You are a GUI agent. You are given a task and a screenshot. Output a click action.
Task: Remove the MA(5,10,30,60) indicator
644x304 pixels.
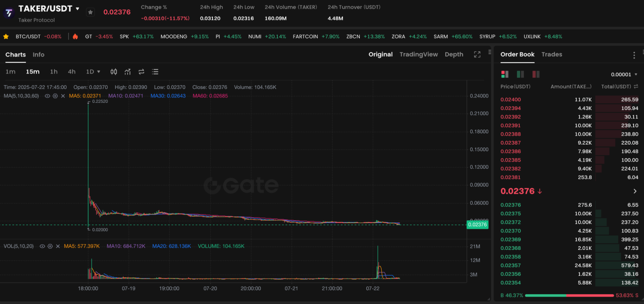[x=63, y=96]
